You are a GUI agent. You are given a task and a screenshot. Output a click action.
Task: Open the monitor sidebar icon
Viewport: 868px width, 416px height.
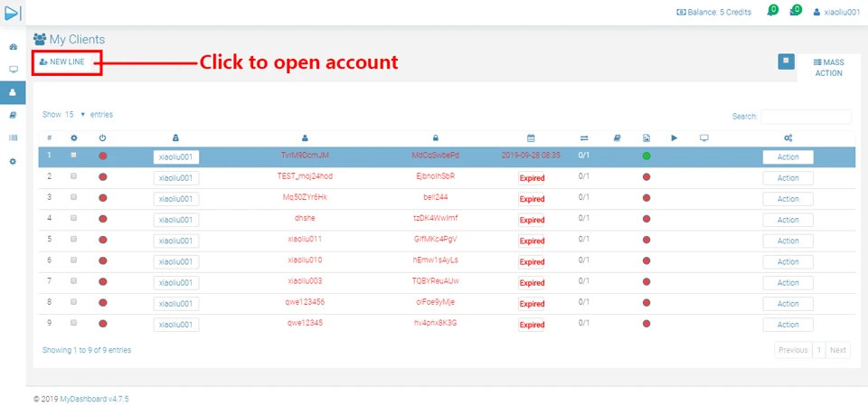click(14, 70)
